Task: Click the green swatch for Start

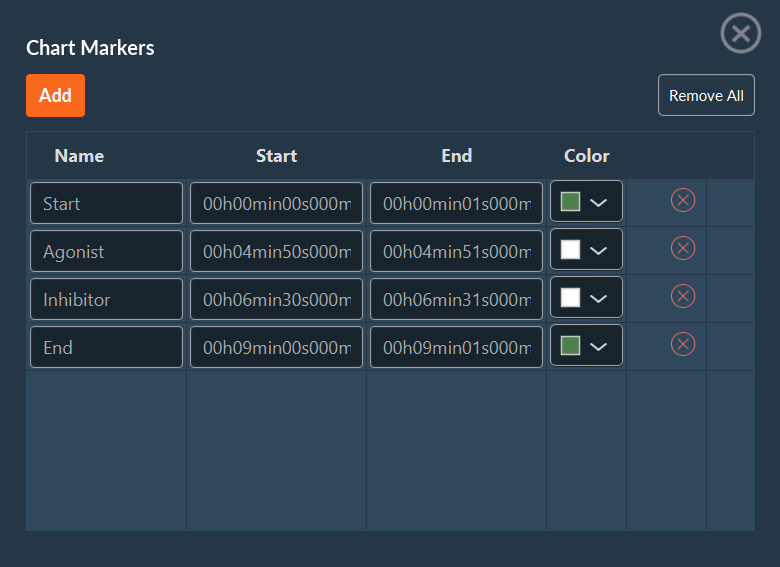Action: coord(571,202)
